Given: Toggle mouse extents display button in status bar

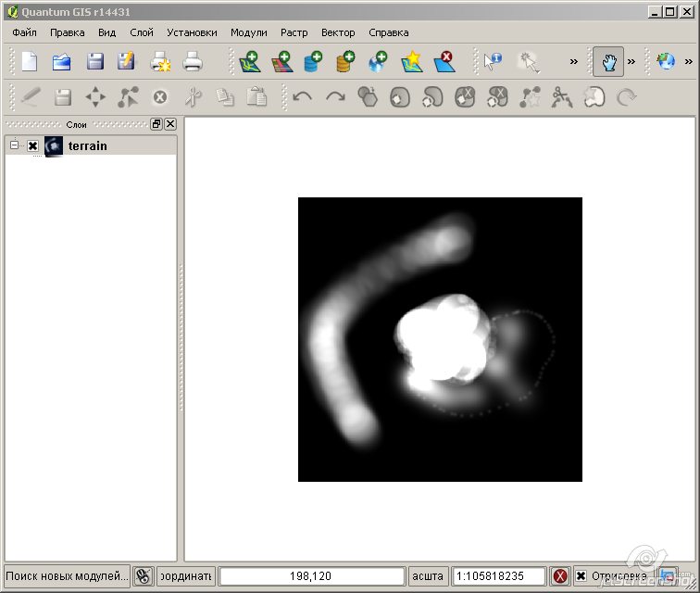Looking at the screenshot, I should point(143,576).
